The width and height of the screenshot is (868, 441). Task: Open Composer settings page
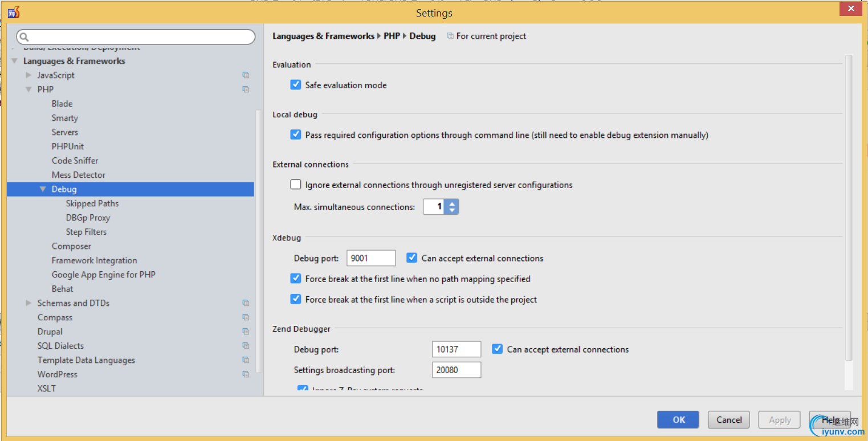(71, 246)
